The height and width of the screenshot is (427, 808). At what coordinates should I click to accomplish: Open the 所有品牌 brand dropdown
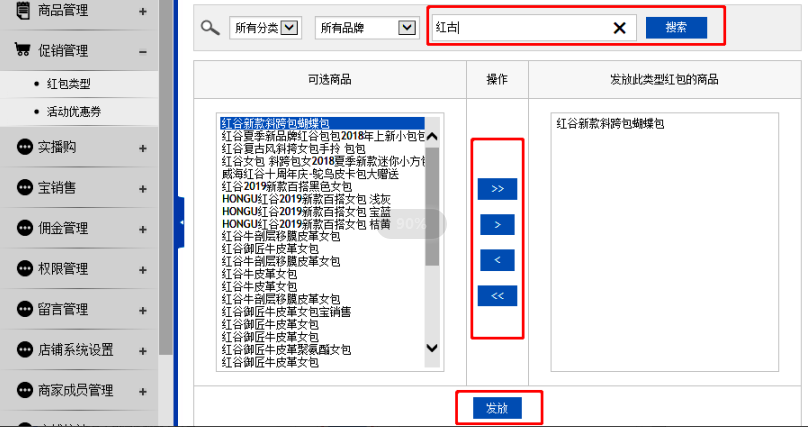(x=366, y=28)
